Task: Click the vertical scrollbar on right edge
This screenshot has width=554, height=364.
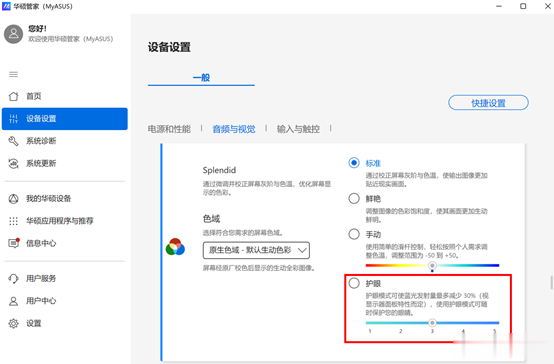Action: pos(551,282)
